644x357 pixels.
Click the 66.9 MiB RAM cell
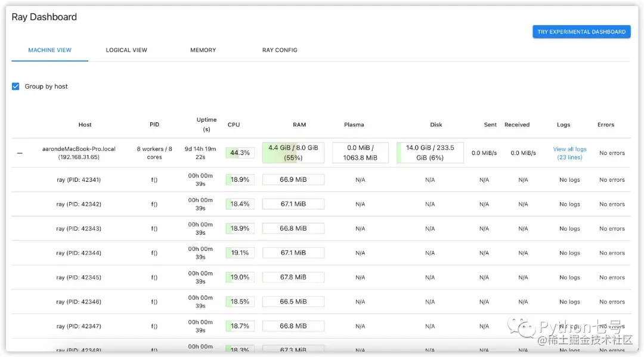tap(293, 180)
